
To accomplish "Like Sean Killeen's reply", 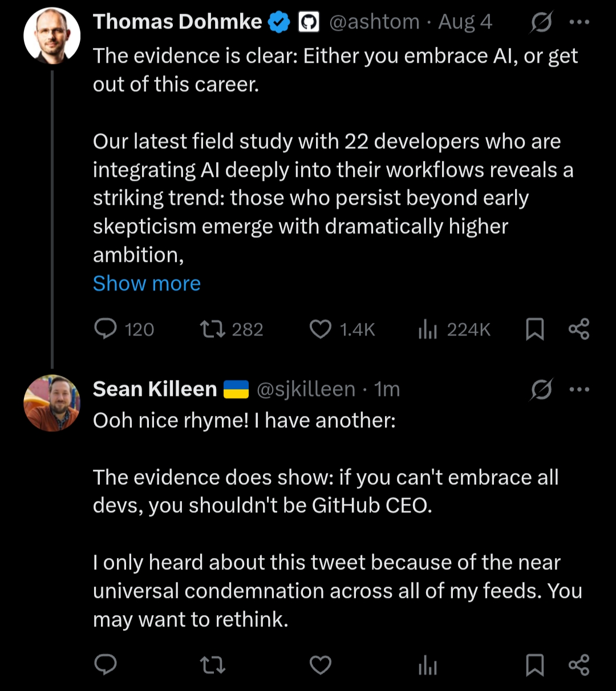I will pyautogui.click(x=321, y=665).
